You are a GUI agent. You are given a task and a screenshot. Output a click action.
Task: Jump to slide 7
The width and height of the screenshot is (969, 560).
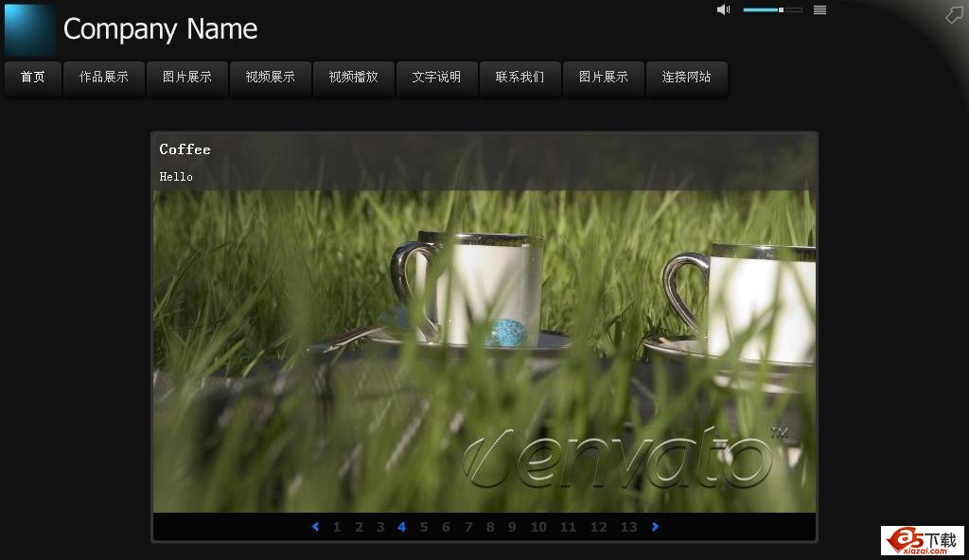coord(468,527)
